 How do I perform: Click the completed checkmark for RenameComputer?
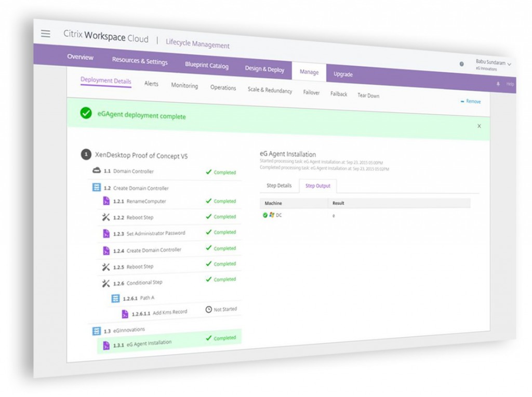coord(209,201)
